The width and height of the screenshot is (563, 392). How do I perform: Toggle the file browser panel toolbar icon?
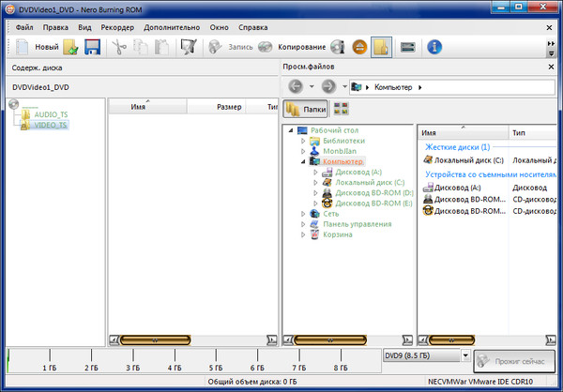coord(381,46)
